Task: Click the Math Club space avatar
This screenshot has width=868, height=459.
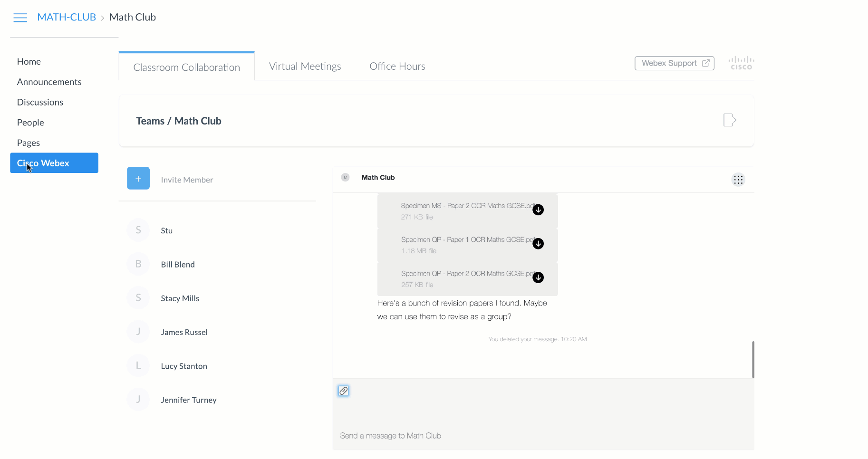Action: 346,177
